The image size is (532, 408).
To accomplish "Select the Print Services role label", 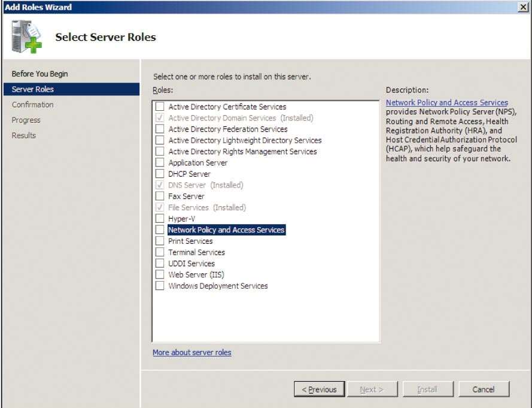I will coord(190,241).
